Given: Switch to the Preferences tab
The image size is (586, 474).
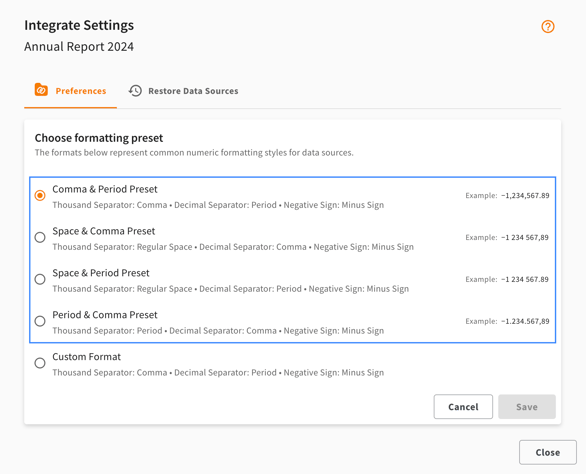Looking at the screenshot, I should click(x=70, y=91).
